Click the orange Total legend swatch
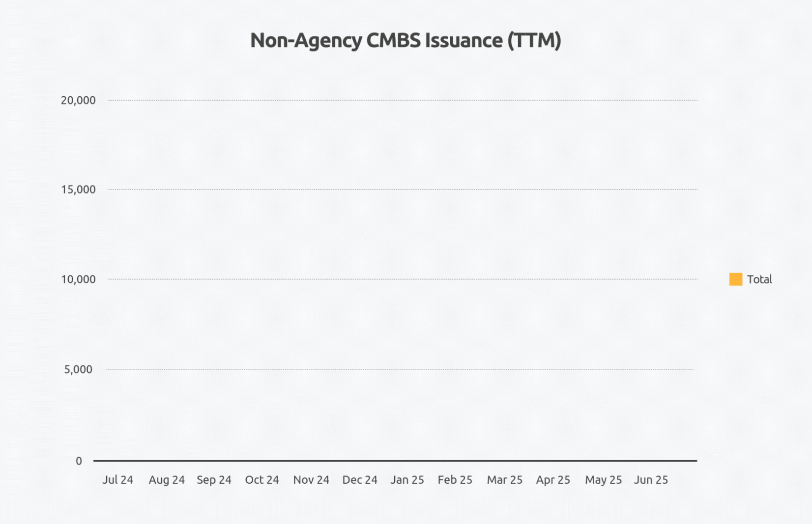812x524 pixels. click(735, 279)
